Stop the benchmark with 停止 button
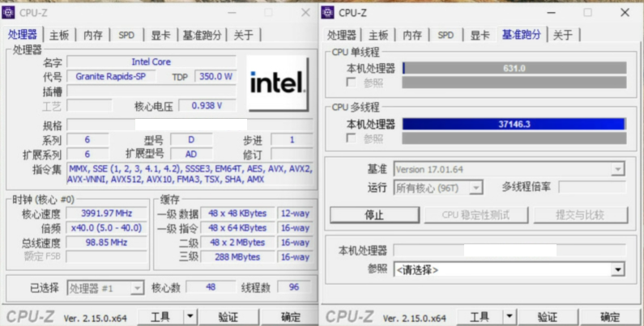The height and width of the screenshot is (326, 644). tap(374, 215)
